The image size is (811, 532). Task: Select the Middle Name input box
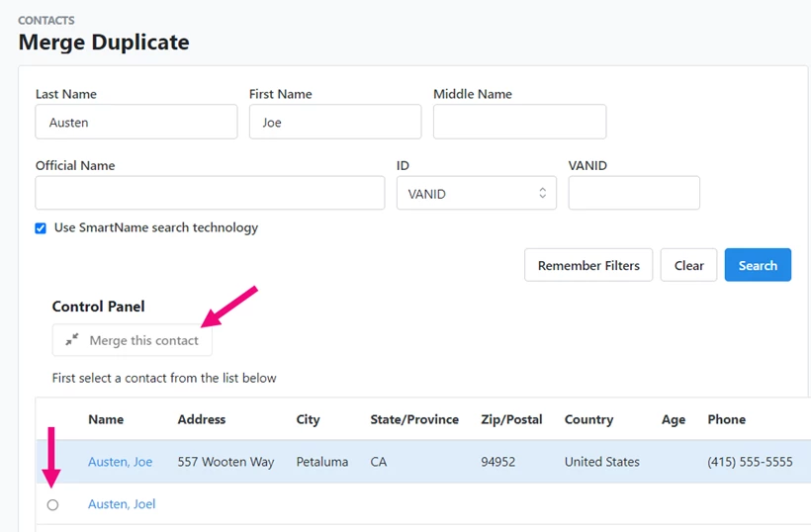pos(519,123)
